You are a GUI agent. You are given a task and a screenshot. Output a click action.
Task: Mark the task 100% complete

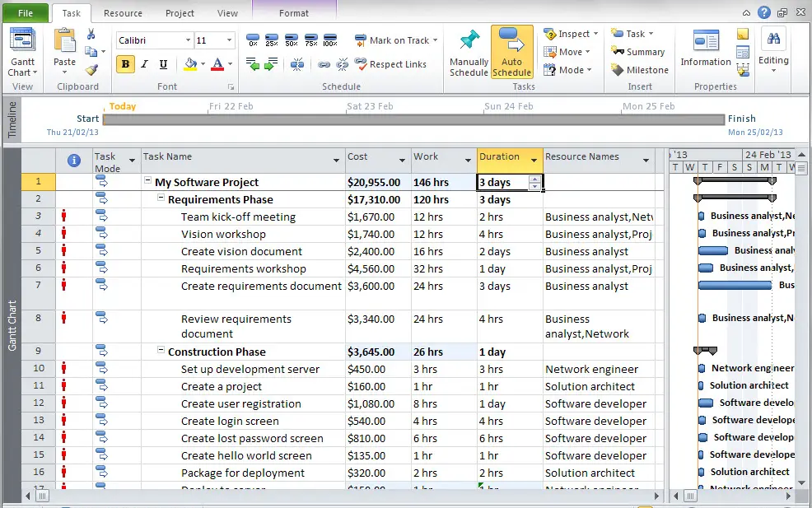(x=330, y=40)
